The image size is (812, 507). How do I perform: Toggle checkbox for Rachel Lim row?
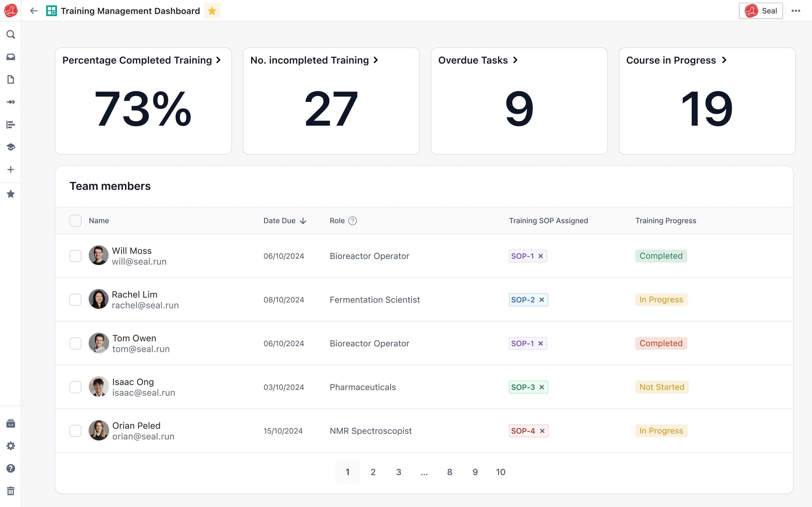pos(75,300)
